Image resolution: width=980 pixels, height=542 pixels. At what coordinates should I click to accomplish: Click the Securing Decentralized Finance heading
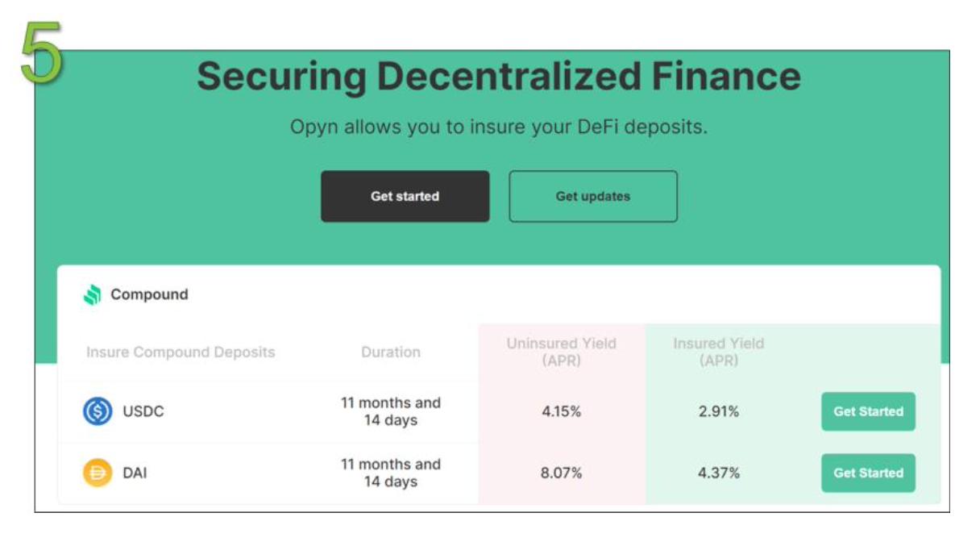(498, 77)
